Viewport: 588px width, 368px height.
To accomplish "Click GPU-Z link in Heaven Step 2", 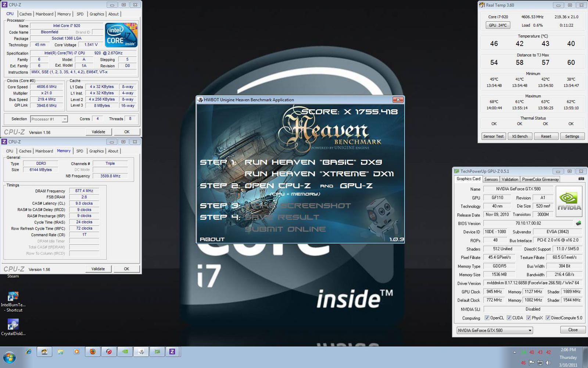I will click(356, 185).
